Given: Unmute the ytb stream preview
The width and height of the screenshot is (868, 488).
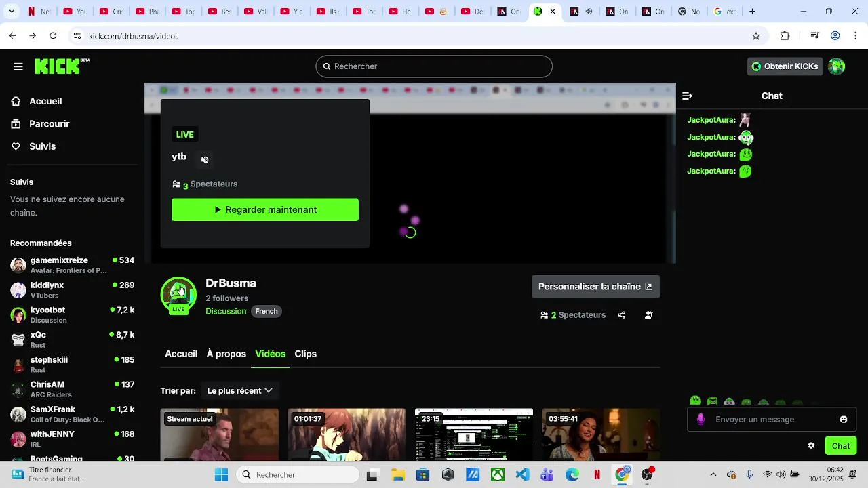Looking at the screenshot, I should (x=205, y=160).
